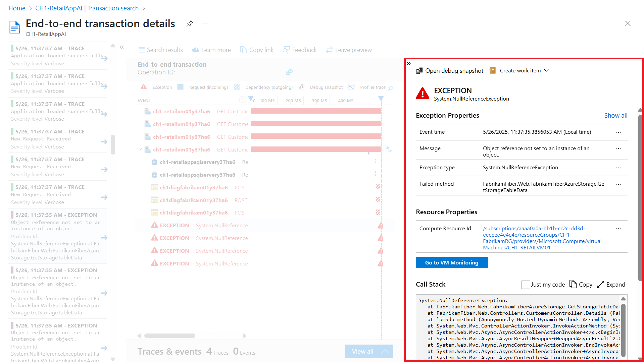This screenshot has height=362, width=644.
Task: Click View all traces & events
Action: coord(368,352)
